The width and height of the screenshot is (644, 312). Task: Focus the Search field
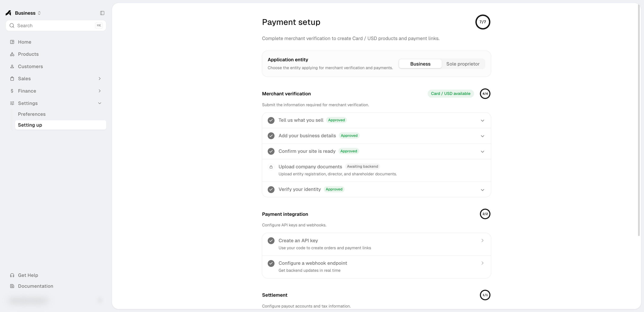point(56,26)
